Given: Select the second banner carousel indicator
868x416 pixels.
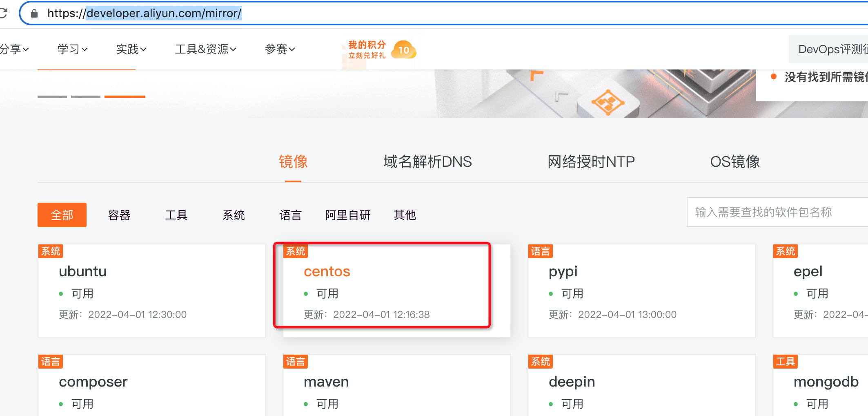Looking at the screenshot, I should click(x=86, y=97).
